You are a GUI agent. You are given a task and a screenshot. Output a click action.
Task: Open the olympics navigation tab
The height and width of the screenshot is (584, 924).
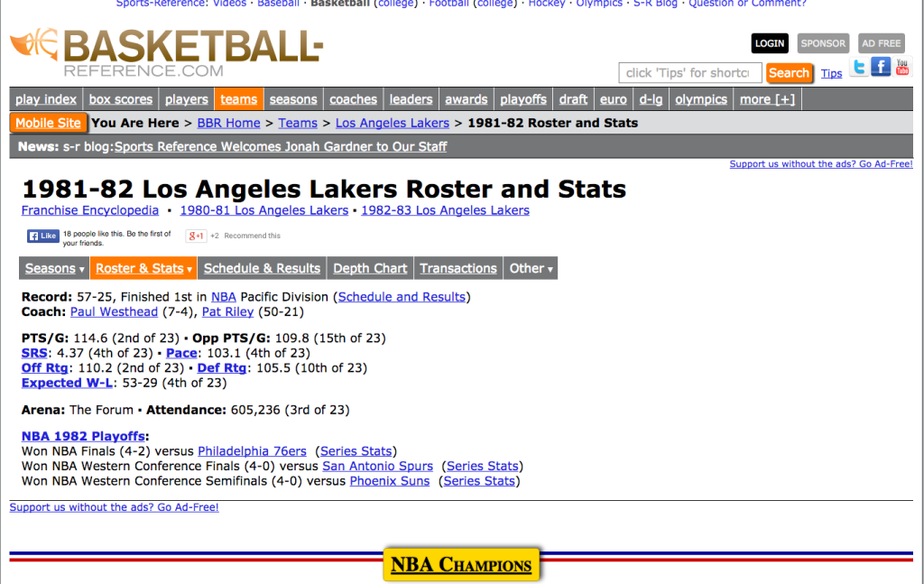pos(701,99)
